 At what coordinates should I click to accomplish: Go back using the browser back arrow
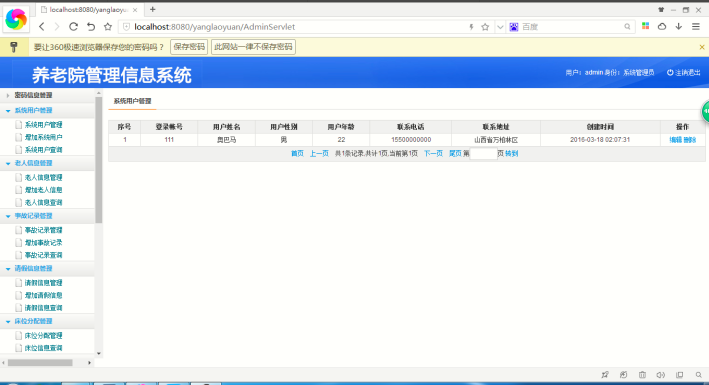42,27
